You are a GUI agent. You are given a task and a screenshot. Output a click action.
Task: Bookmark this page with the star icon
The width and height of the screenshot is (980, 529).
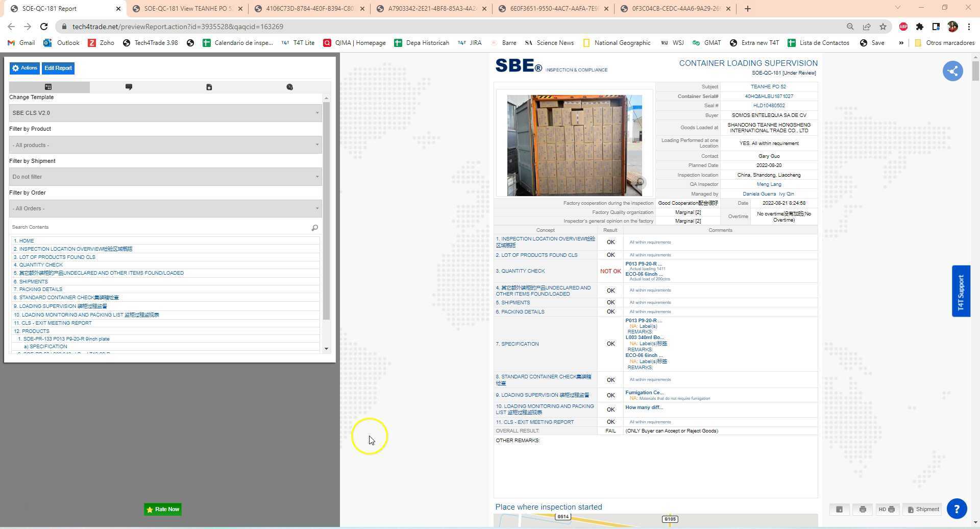point(883,27)
